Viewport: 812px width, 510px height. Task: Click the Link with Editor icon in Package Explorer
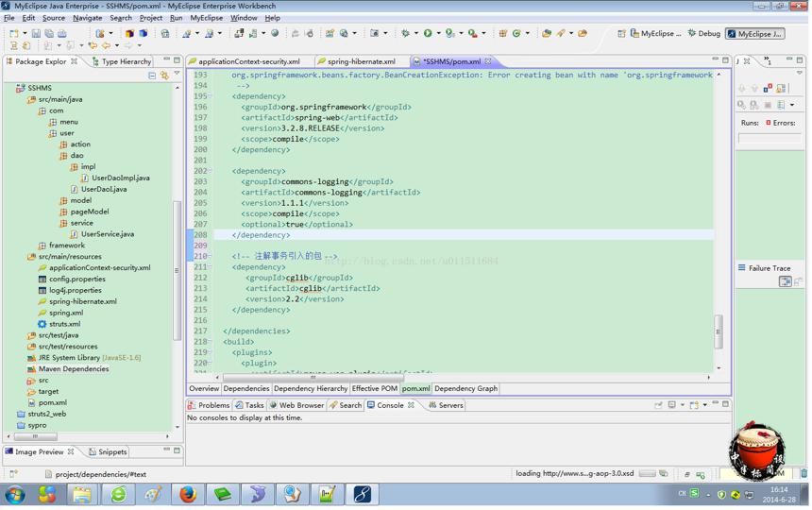point(164,76)
